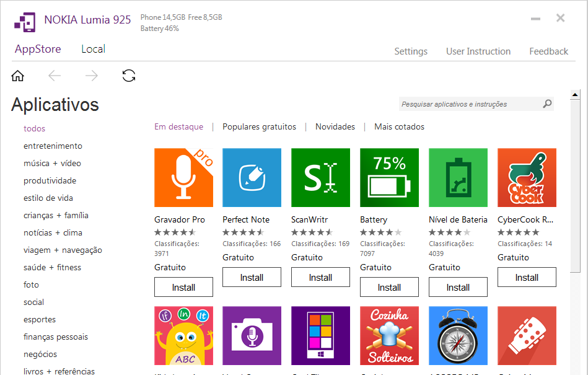Viewport: 588px width, 375px height.
Task: Select the Mais cotados tab
Action: pos(400,126)
